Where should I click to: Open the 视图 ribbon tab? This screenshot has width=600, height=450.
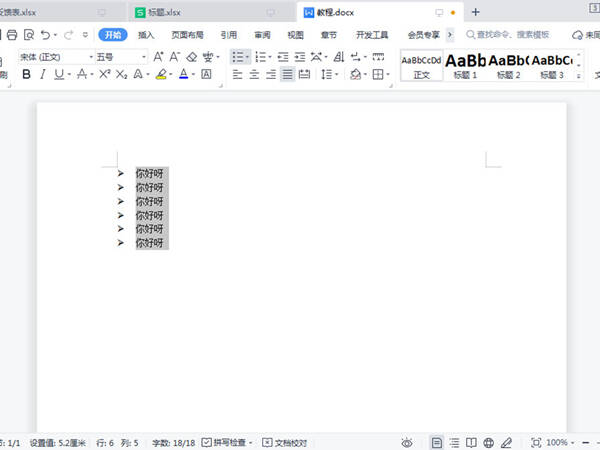(x=295, y=35)
